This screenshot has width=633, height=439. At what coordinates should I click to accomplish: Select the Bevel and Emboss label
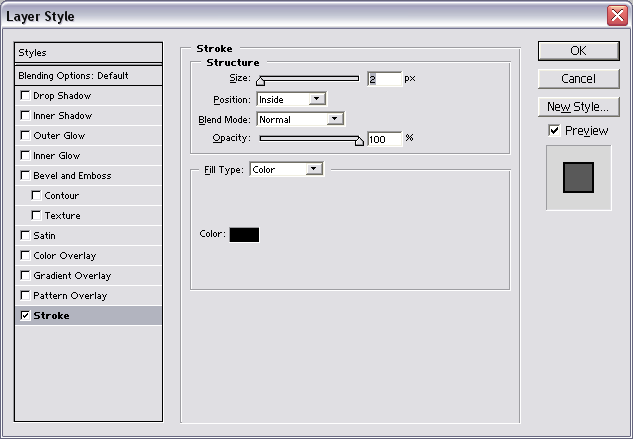(x=72, y=176)
